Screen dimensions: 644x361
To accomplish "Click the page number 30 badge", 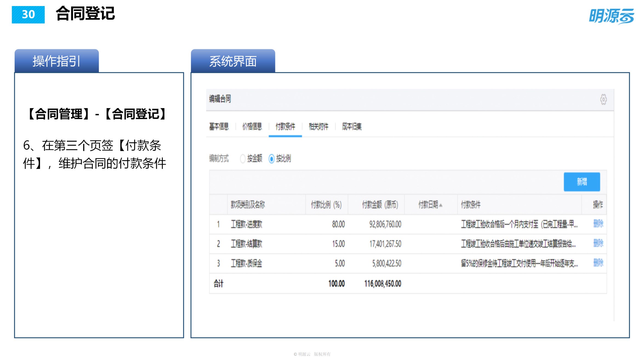I will coord(28,15).
